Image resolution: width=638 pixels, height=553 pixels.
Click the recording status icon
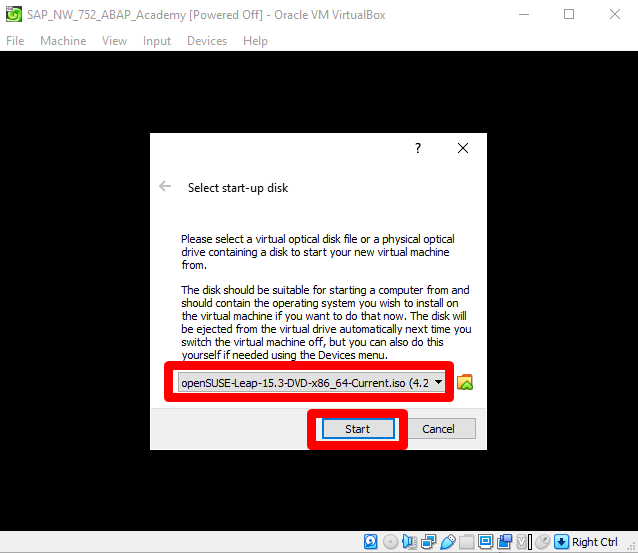point(505,542)
